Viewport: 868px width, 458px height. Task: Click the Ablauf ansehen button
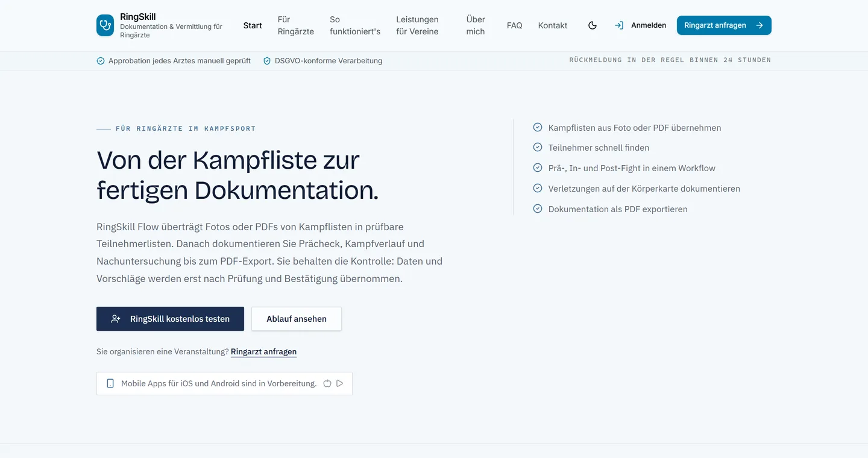(x=297, y=319)
